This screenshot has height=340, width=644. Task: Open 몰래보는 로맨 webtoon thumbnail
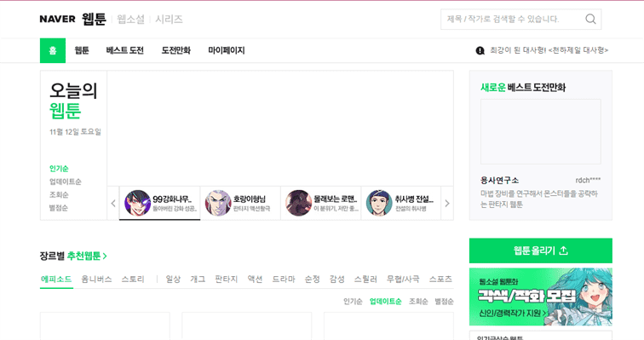coord(299,203)
